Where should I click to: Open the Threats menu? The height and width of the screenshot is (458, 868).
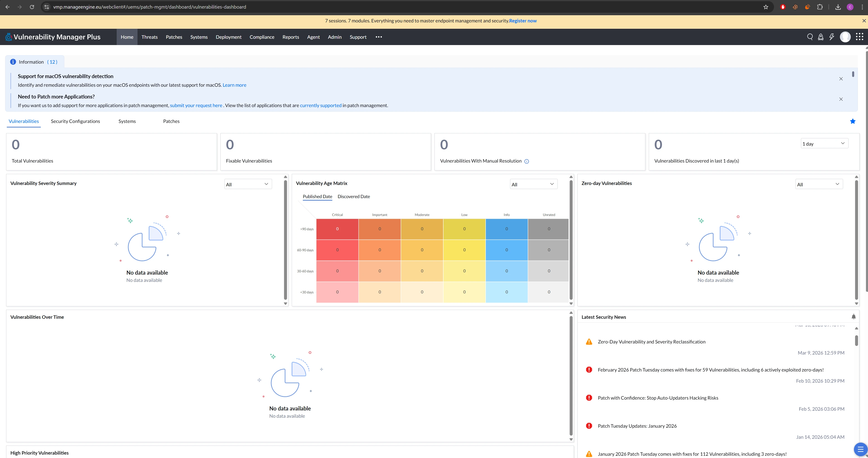click(149, 37)
